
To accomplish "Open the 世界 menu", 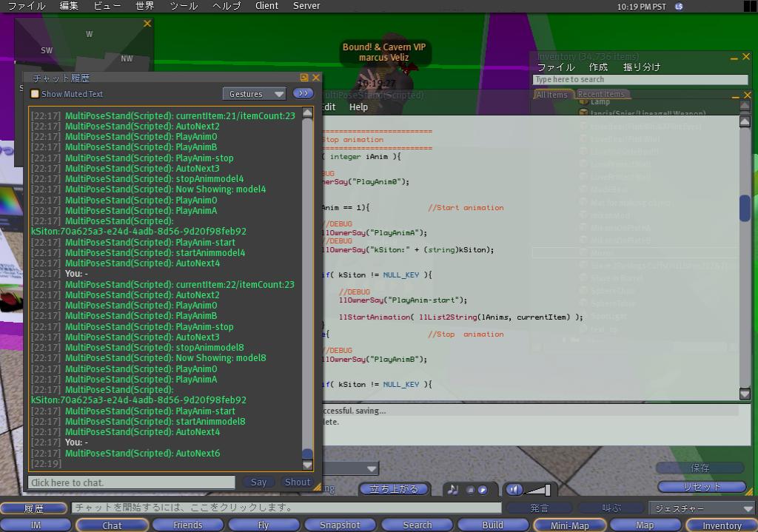I will tap(144, 6).
